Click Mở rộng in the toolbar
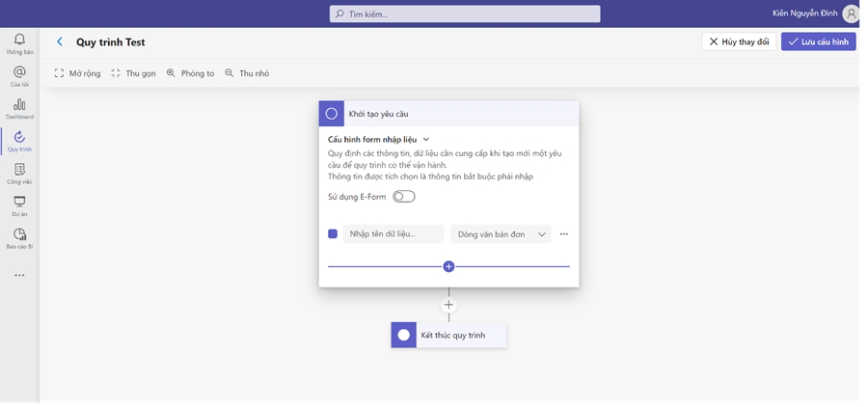The width and height of the screenshot is (868, 407). [x=77, y=73]
